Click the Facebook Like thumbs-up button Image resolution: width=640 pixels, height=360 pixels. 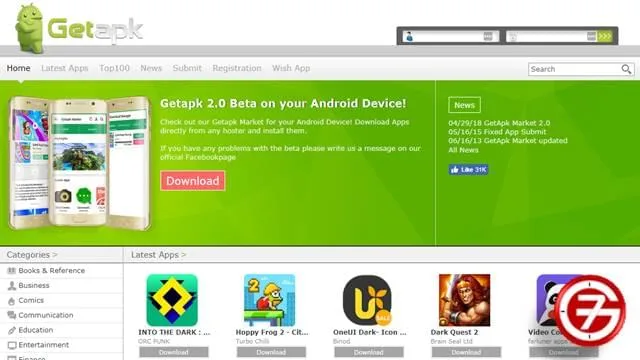tap(468, 169)
